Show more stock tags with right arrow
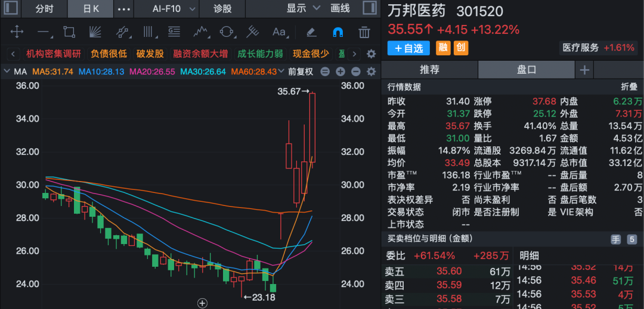 click(x=354, y=54)
